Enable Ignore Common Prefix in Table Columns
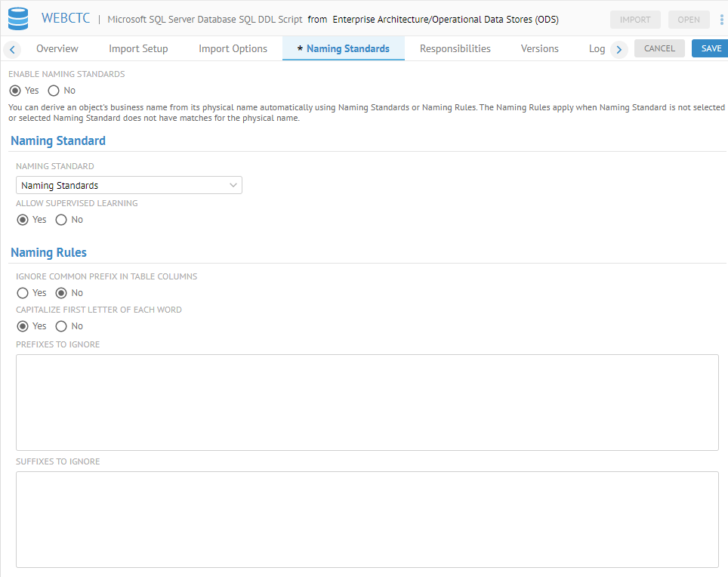The width and height of the screenshot is (728, 577). point(23,292)
